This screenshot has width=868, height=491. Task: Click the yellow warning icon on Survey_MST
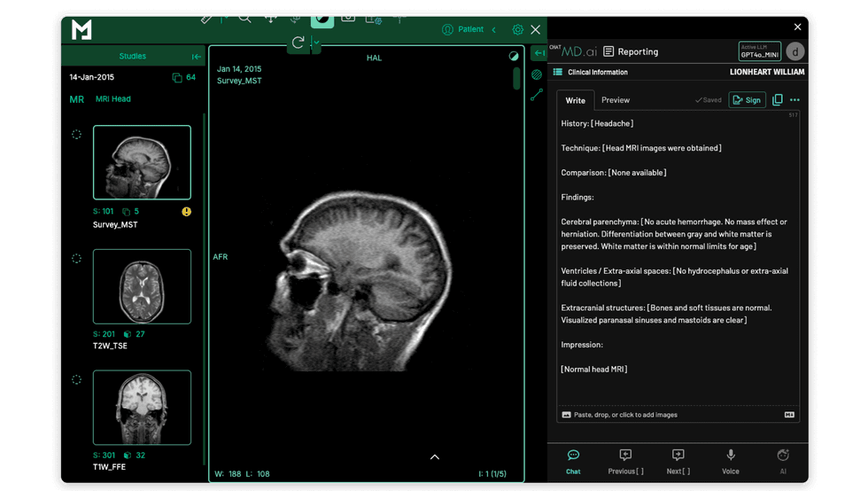point(187,212)
